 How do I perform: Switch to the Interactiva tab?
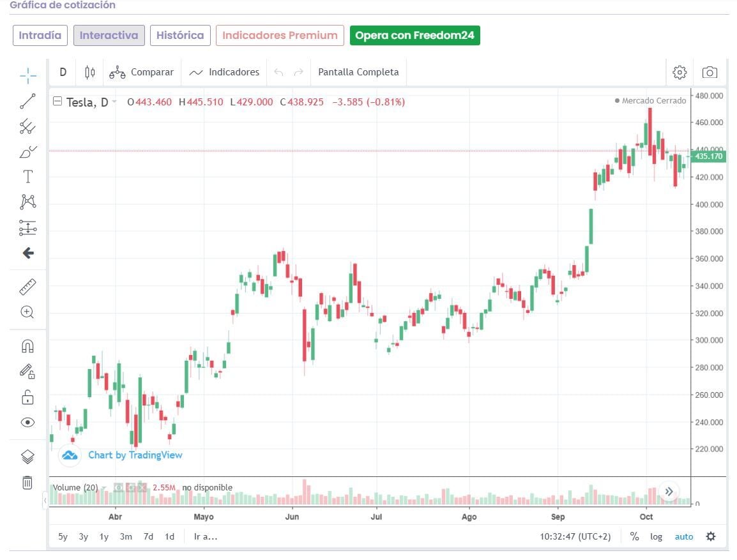[x=109, y=35]
